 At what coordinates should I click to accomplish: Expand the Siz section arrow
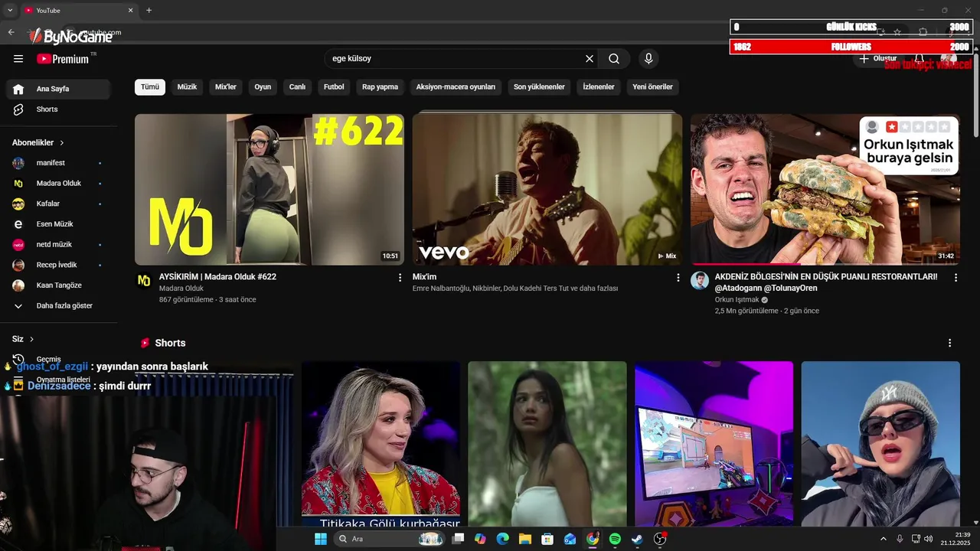[31, 339]
